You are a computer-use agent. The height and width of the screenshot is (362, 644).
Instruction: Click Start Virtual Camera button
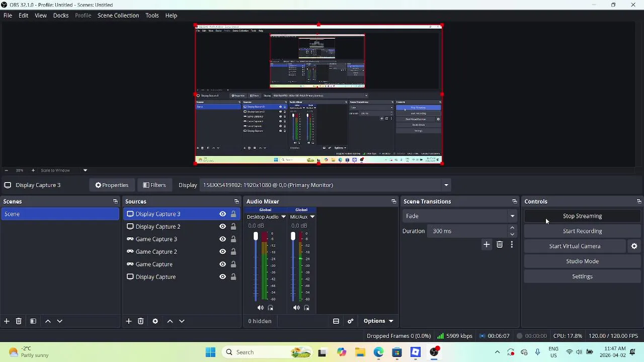pos(575,246)
